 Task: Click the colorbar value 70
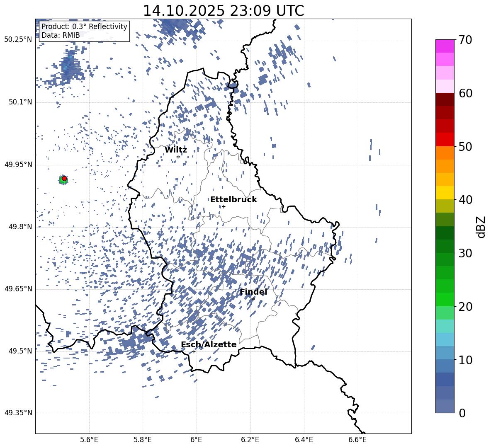coord(465,40)
